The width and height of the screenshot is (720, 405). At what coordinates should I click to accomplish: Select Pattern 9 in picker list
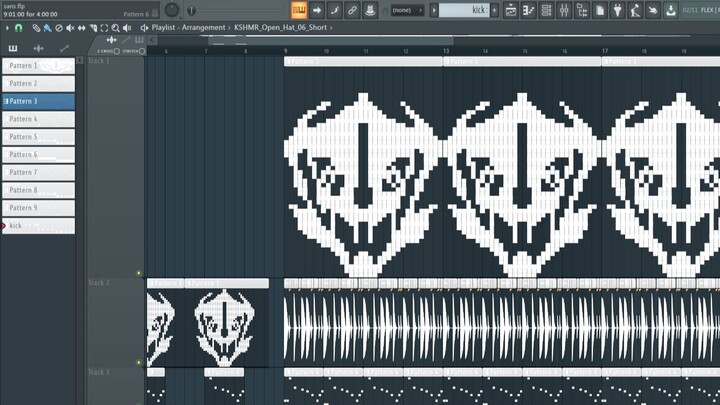coord(39,208)
